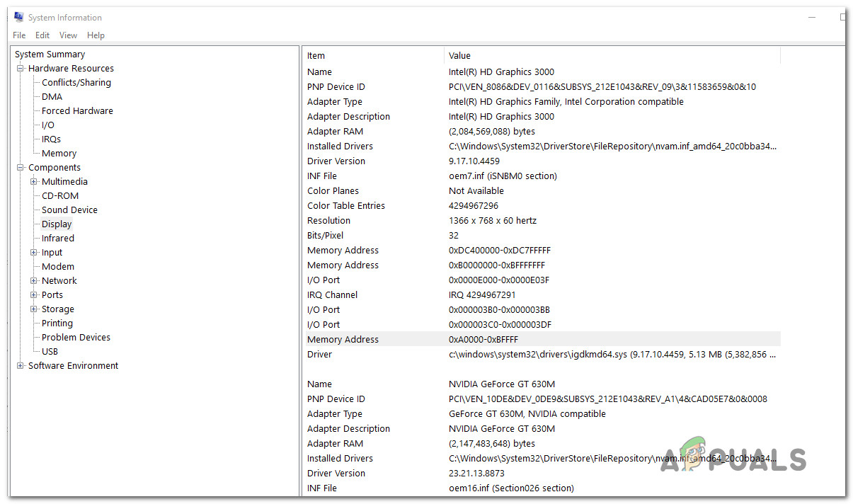The image size is (853, 504).
Task: Select System Summary in the tree
Action: pos(50,55)
